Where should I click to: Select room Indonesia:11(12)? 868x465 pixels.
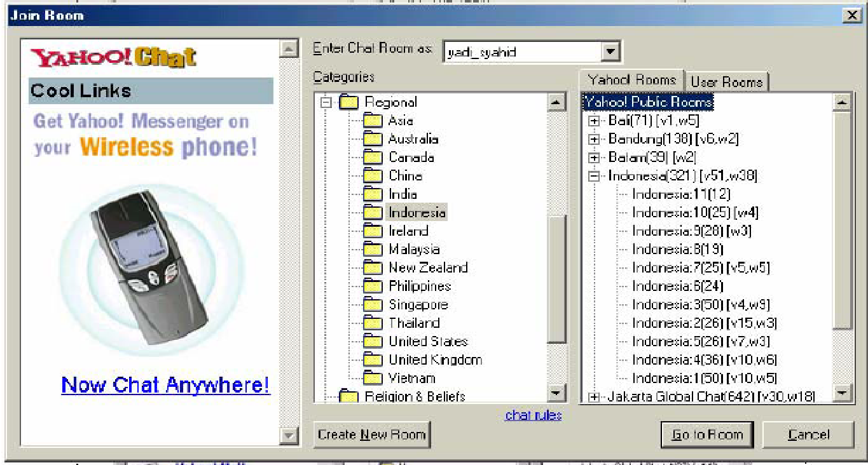[x=681, y=194]
